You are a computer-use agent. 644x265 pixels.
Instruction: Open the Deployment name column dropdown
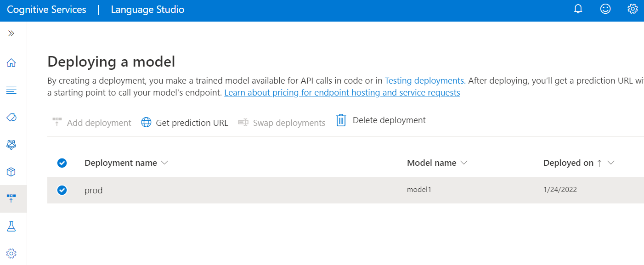[164, 163]
